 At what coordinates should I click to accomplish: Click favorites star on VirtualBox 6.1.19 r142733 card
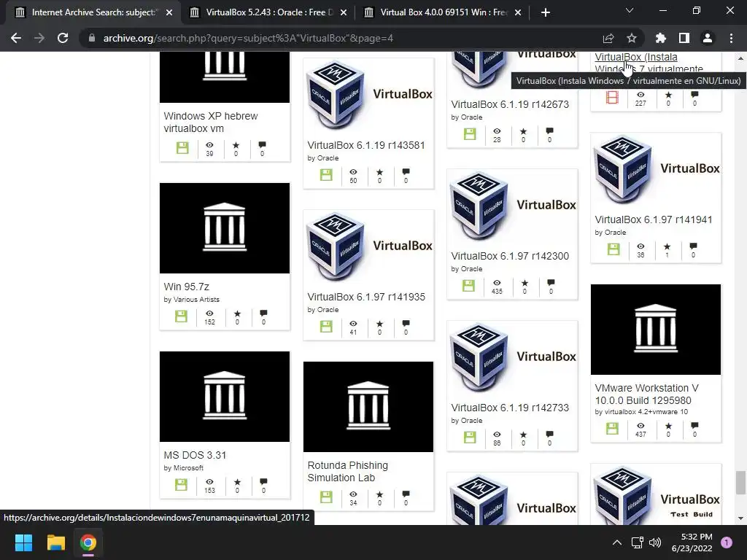point(524,435)
